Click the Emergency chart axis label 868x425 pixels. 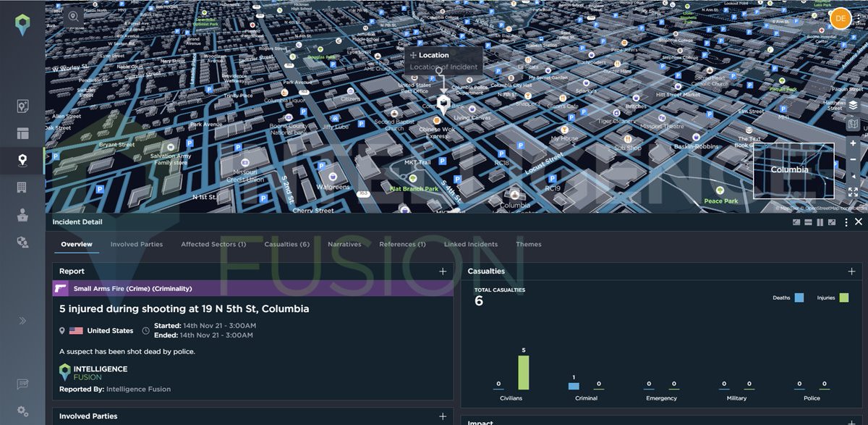(661, 398)
